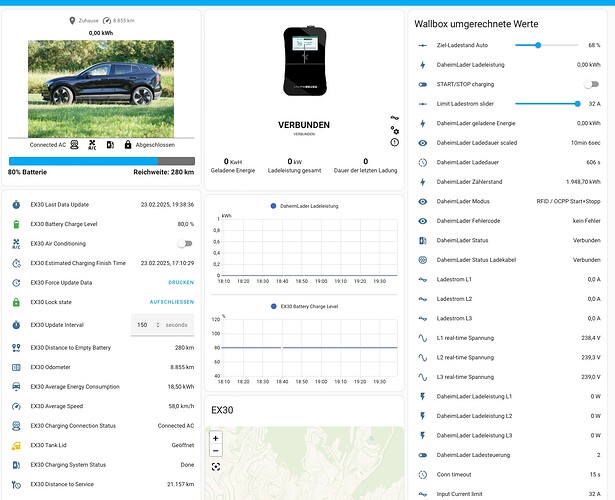Toggle START/STOP charging switch
This screenshot has height=500, width=615.
(591, 84)
